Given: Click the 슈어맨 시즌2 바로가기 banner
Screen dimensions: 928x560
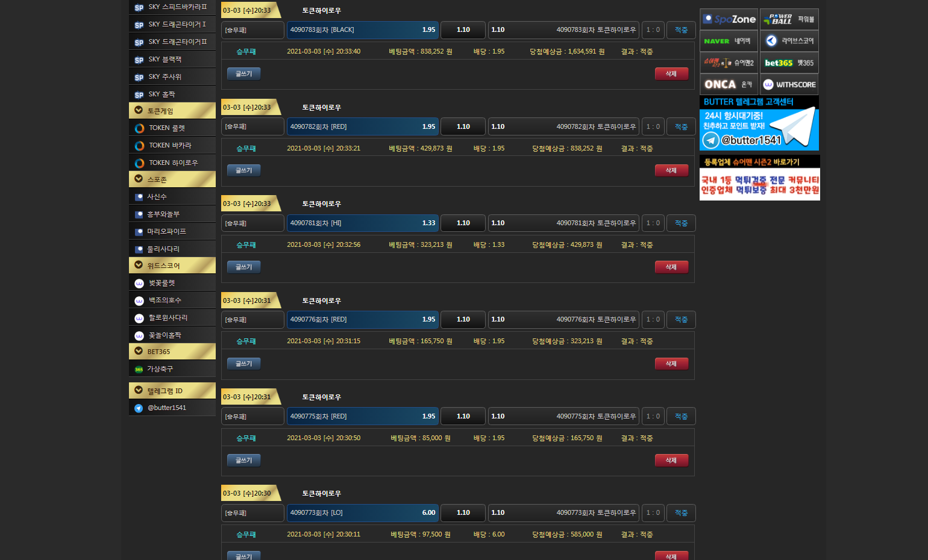Looking at the screenshot, I should (759, 178).
